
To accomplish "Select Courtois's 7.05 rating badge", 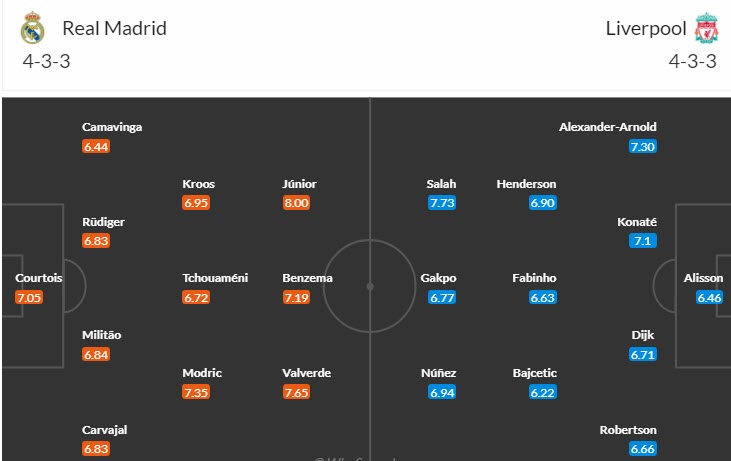I will 30,297.
